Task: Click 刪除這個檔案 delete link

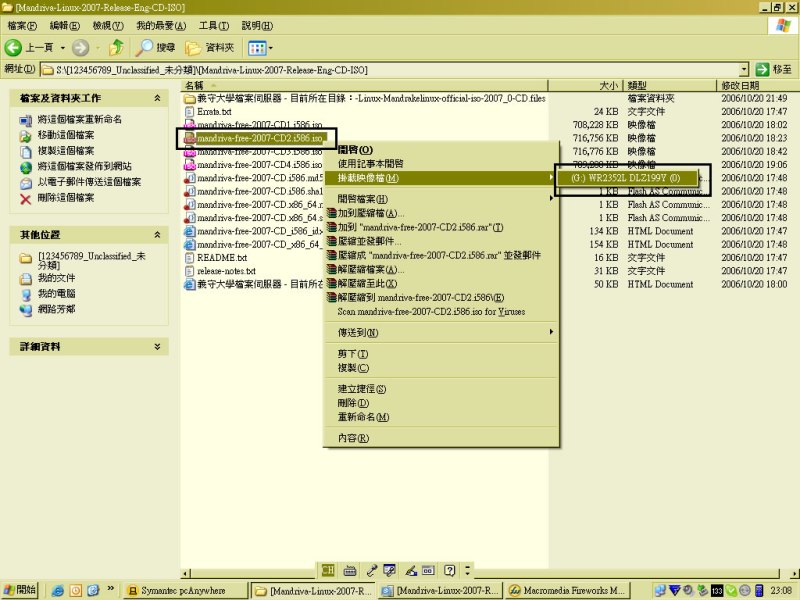Action: (66, 198)
